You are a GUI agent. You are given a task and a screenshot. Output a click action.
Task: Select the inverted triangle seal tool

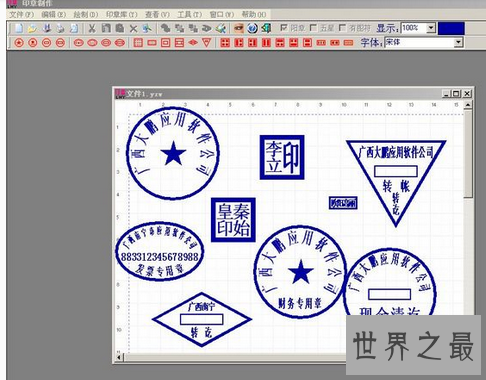pyautogui.click(x=207, y=43)
